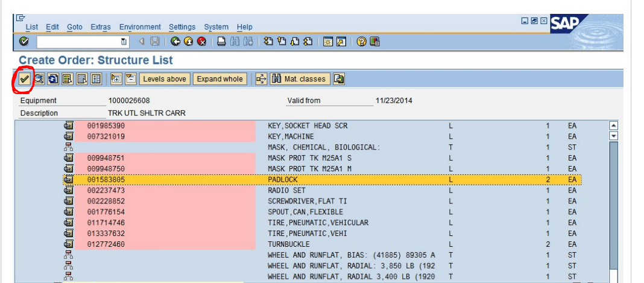
Task: Go to previous page icon
Action: tap(282, 42)
